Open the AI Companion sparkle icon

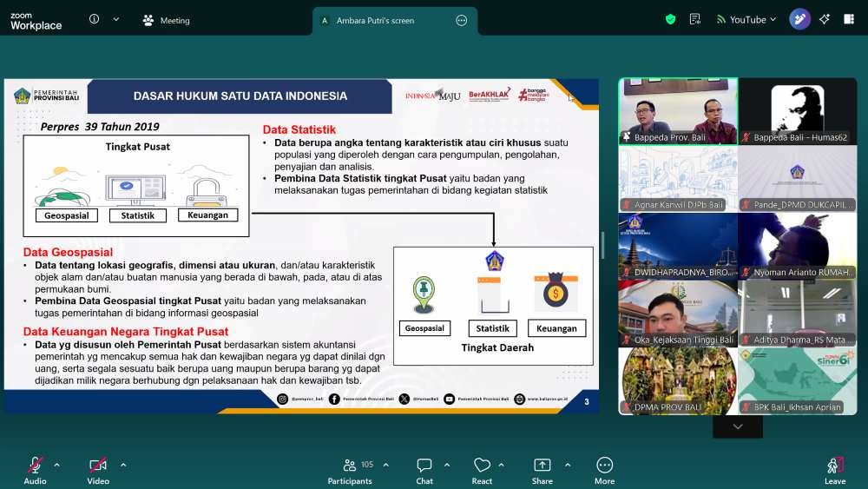(x=825, y=19)
